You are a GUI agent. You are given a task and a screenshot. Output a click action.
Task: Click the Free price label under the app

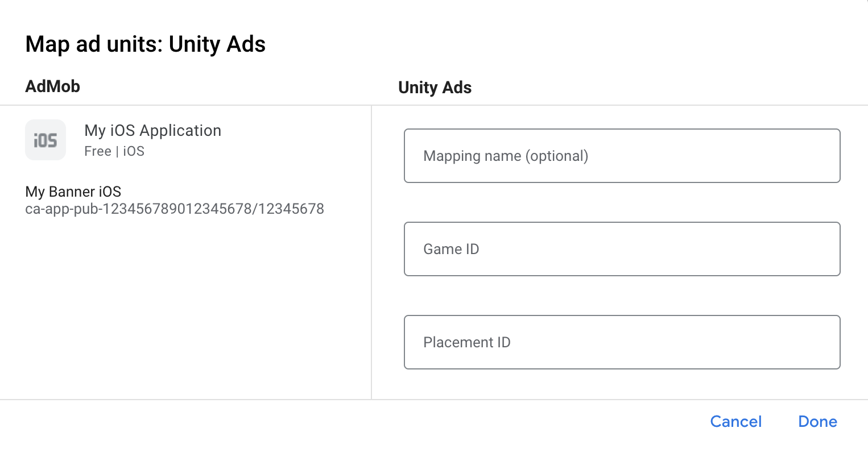tap(97, 151)
